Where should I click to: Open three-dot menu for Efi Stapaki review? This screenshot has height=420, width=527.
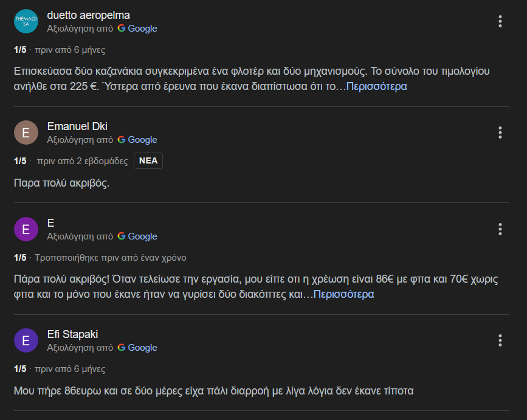[500, 340]
